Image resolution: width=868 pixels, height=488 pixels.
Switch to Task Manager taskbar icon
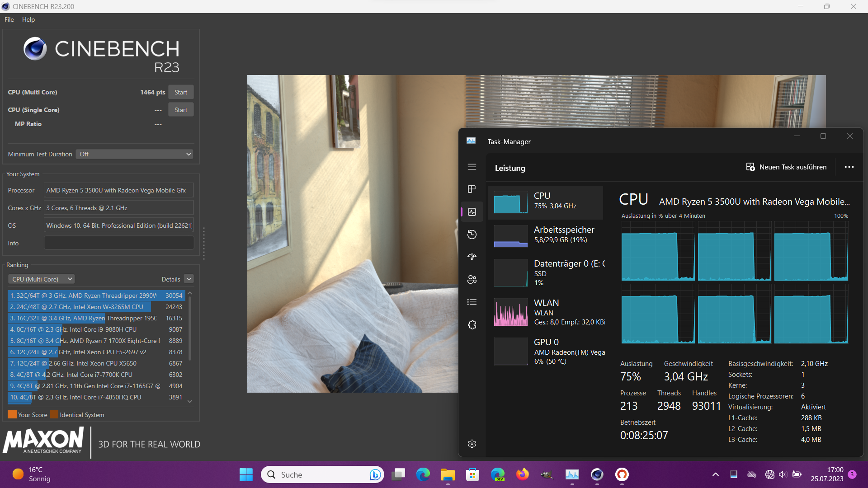pos(572,474)
